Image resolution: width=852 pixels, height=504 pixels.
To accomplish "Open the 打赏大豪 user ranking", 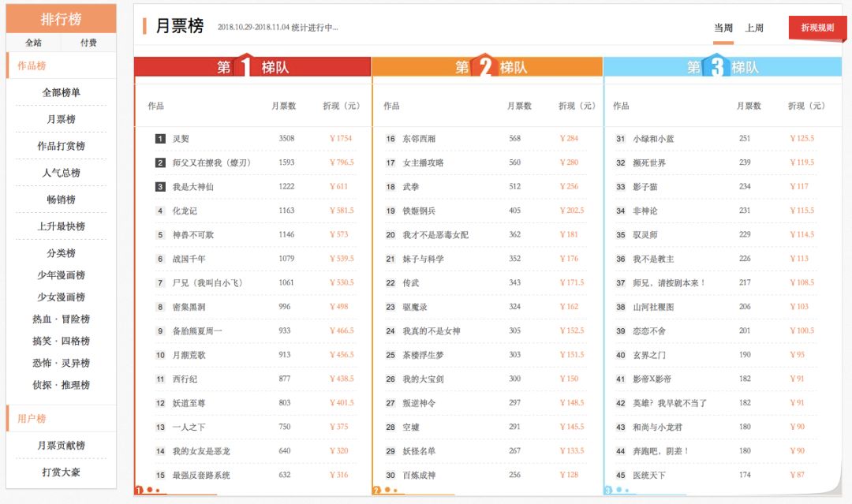I will click(62, 472).
